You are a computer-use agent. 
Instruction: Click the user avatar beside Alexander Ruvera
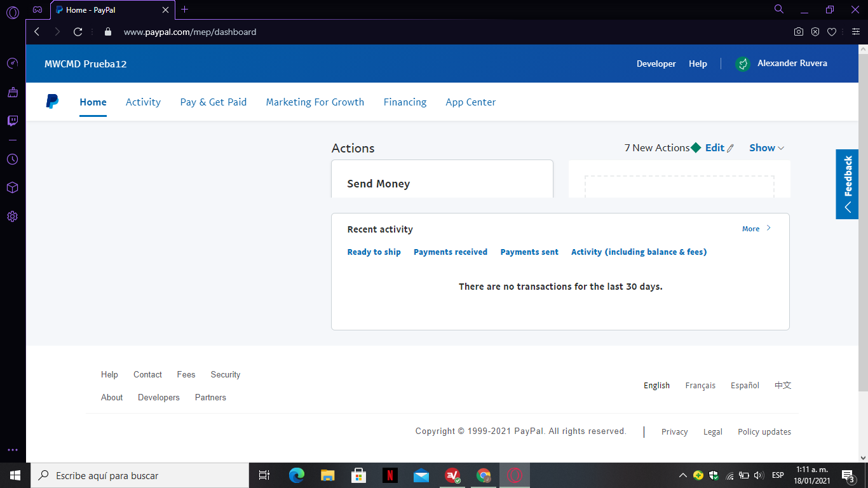742,64
